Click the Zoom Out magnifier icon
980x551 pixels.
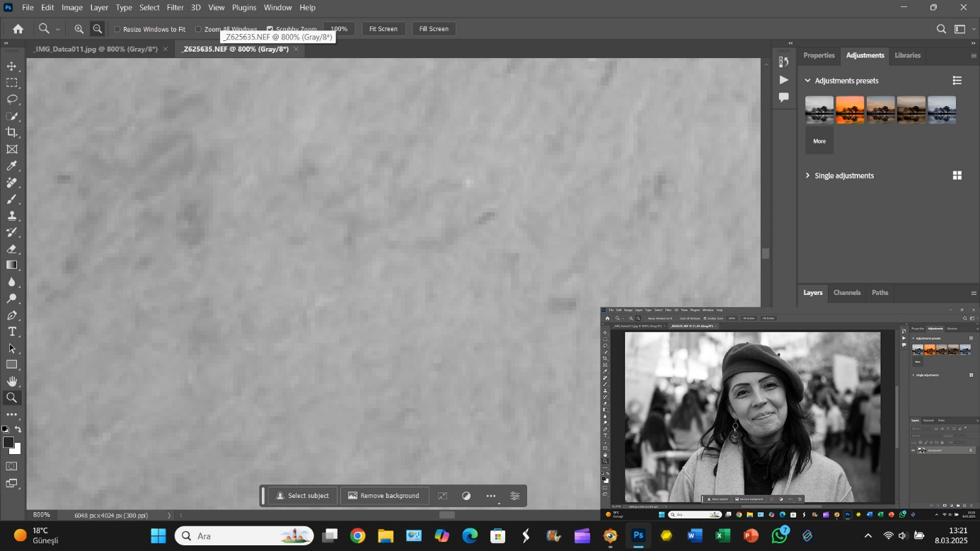98,29
